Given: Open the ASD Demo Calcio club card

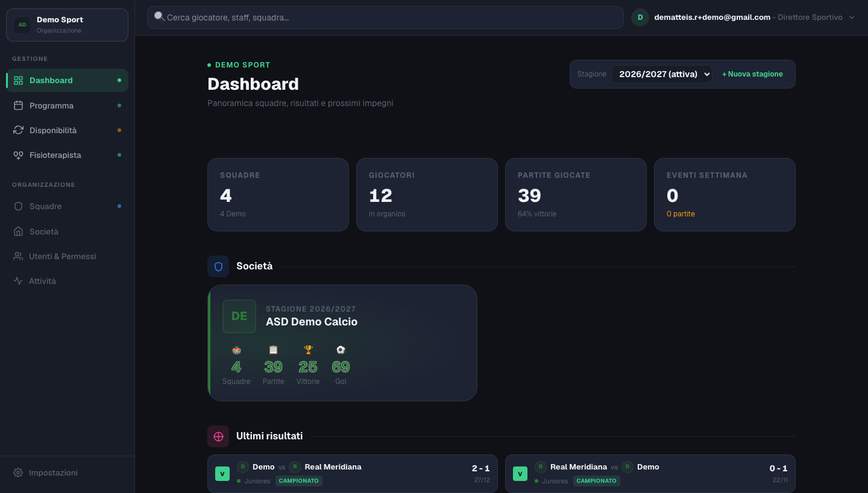Looking at the screenshot, I should (x=342, y=343).
